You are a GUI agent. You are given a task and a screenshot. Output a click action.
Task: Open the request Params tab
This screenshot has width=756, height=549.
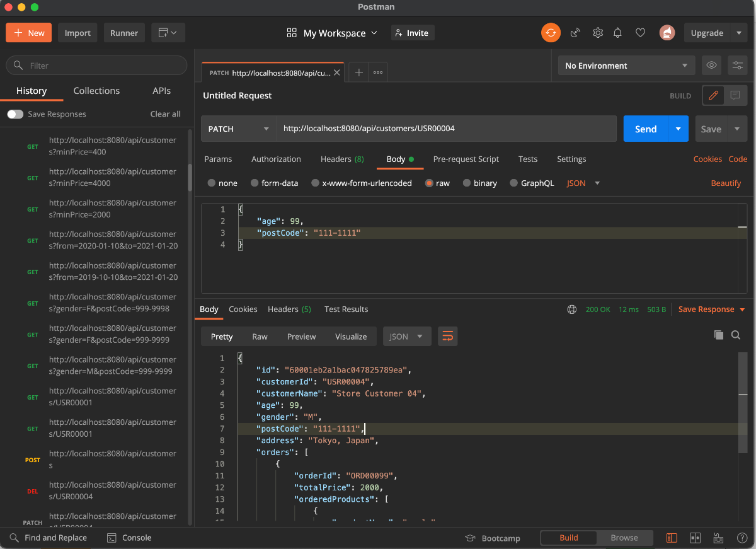click(218, 159)
